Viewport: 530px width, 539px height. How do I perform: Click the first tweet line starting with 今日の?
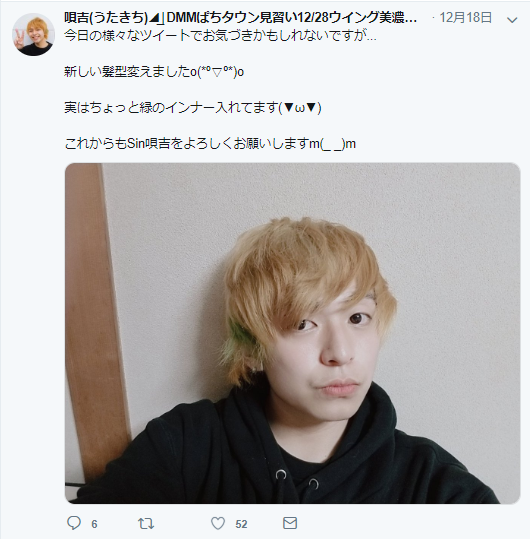[x=220, y=35]
